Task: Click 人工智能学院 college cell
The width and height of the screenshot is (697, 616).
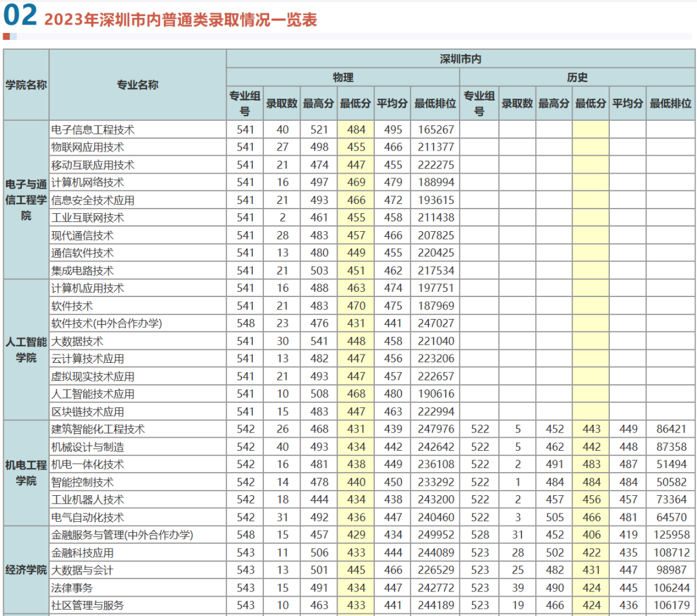Action: click(26, 349)
